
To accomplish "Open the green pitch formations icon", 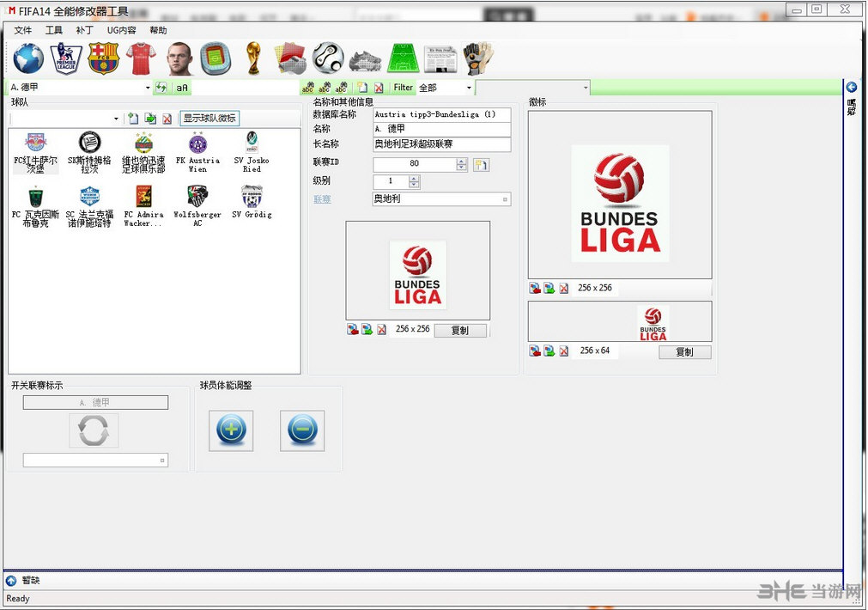I will pos(404,58).
